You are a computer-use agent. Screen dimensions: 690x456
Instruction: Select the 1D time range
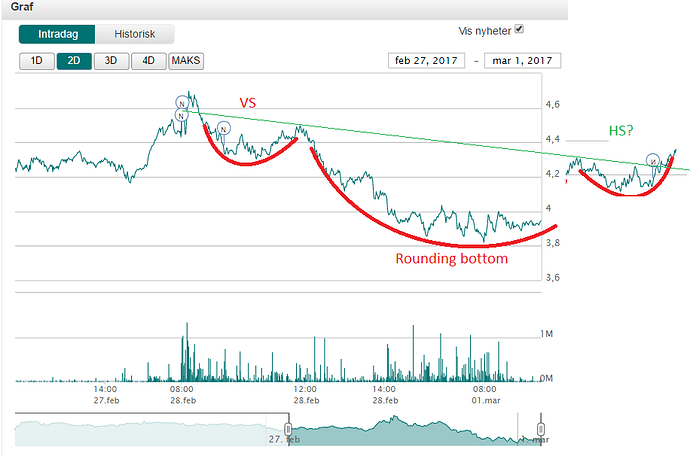(x=36, y=60)
